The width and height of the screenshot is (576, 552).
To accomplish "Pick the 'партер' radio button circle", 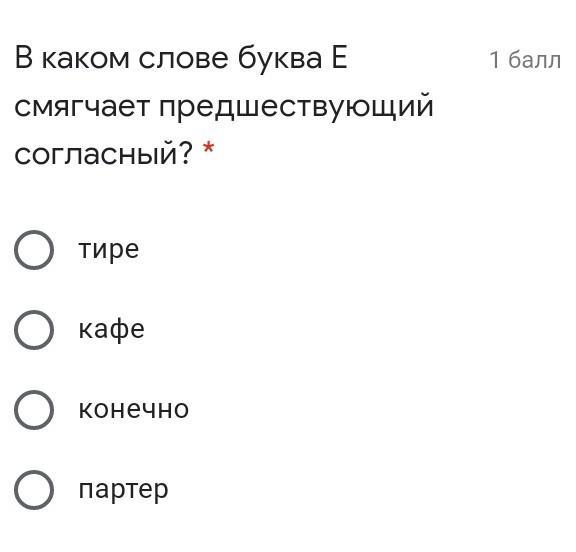I will (34, 490).
